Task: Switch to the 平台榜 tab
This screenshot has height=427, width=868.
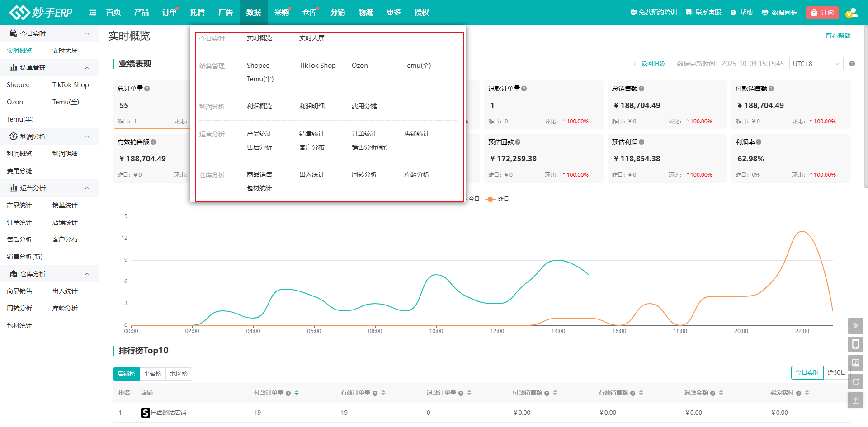Action: click(152, 374)
